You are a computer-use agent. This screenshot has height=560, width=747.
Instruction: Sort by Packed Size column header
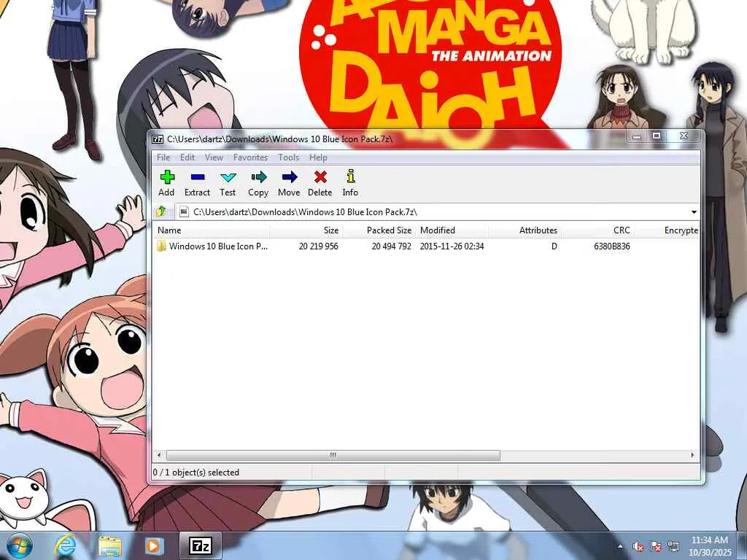point(379,230)
